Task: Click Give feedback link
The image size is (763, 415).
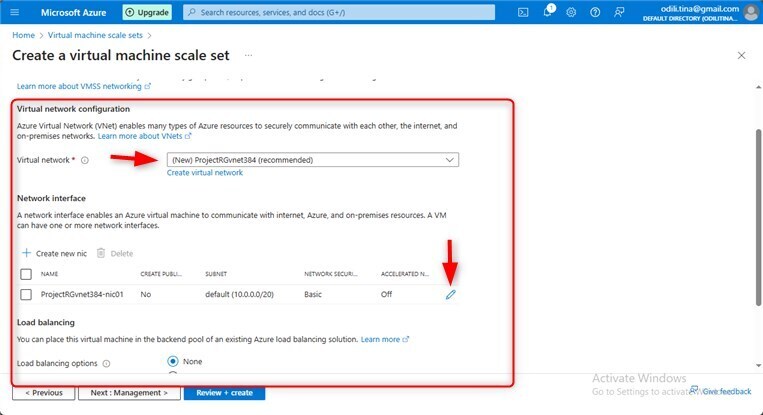Action: pos(721,391)
